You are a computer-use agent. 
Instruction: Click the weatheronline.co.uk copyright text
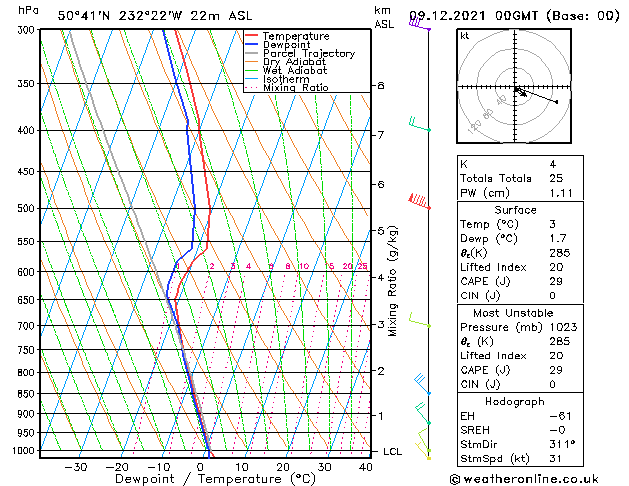click(x=524, y=479)
